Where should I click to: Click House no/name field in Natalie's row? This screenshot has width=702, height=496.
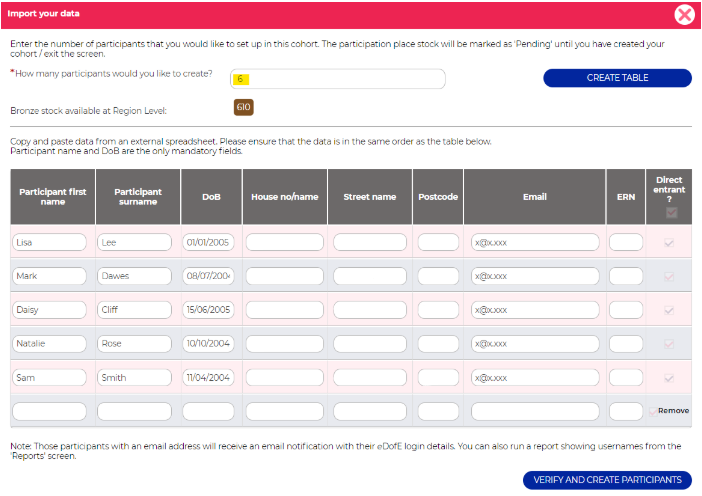point(285,344)
